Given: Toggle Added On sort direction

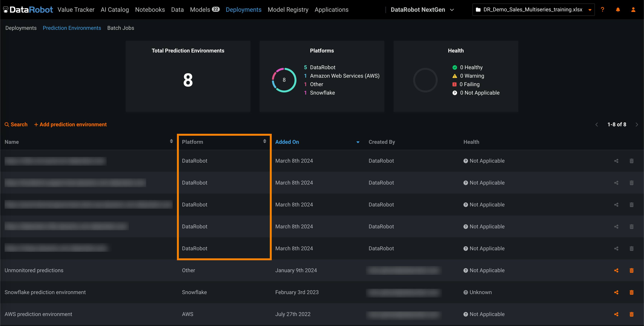Looking at the screenshot, I should pyautogui.click(x=358, y=142).
